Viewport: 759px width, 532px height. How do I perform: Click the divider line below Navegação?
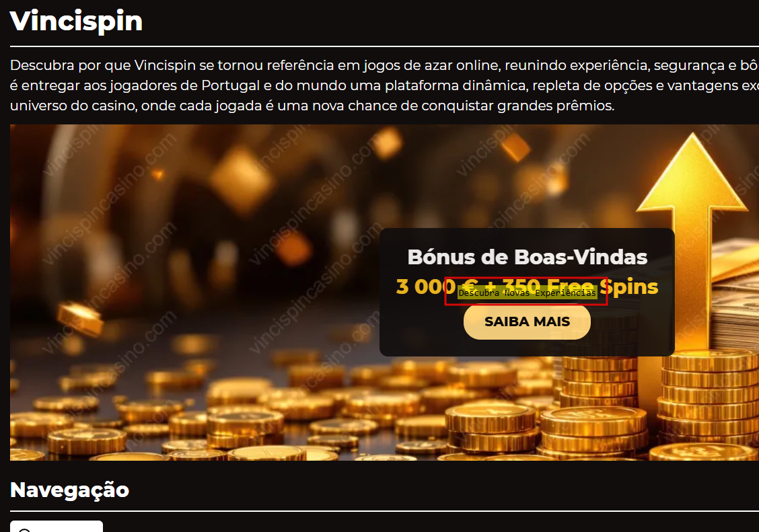[384, 510]
